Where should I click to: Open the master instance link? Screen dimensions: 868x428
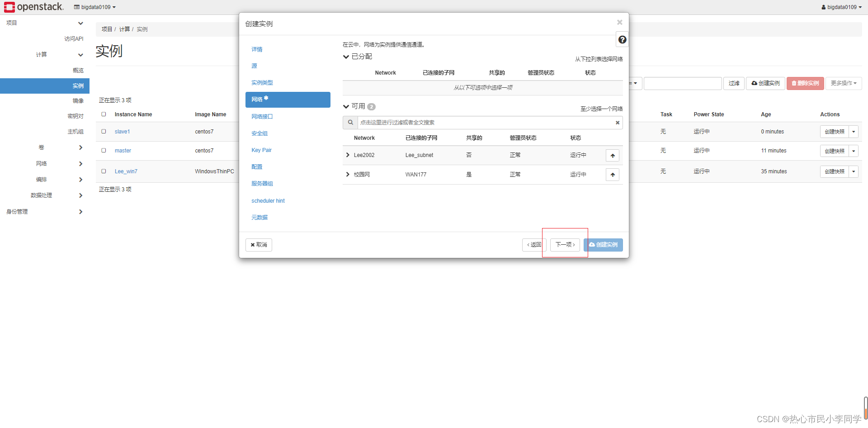coord(123,151)
